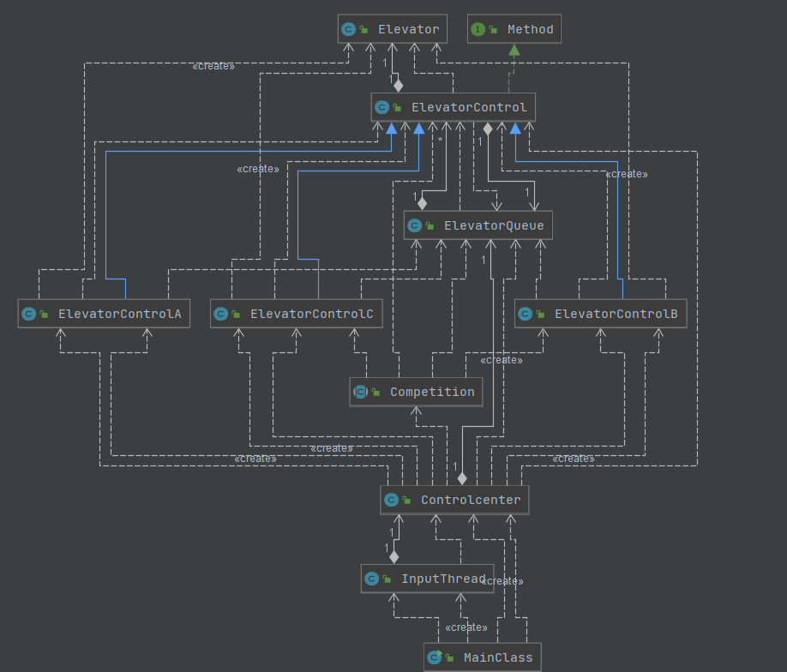Click the ElevatorQueue class icon
The image size is (787, 672).
click(x=414, y=225)
